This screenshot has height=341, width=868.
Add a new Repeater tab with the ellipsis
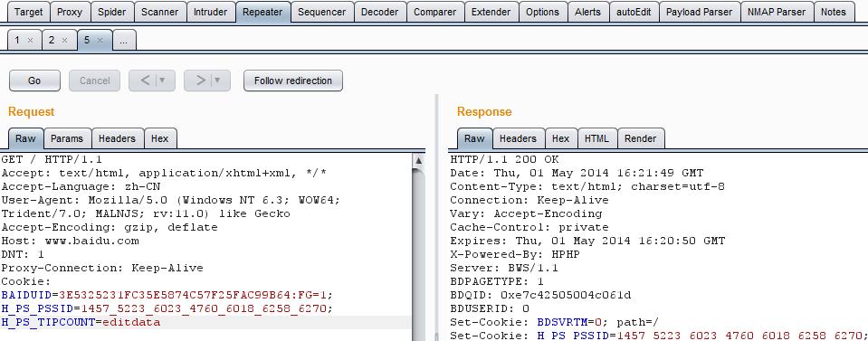(124, 40)
